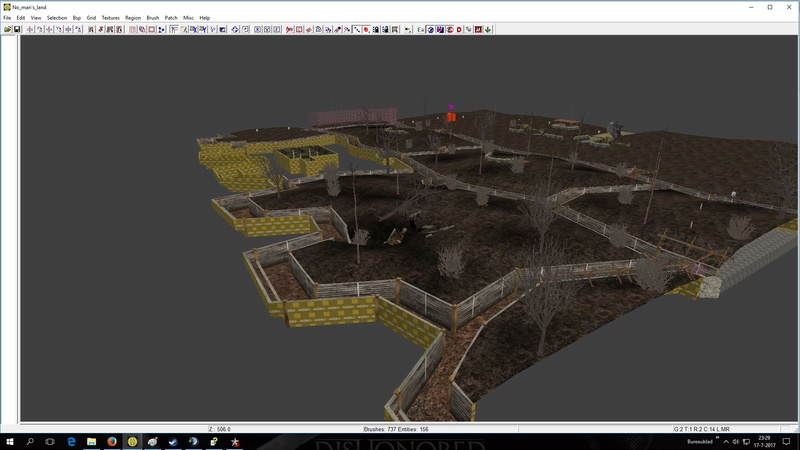Viewport: 800px width, 450px height.
Task: Click the Bureaublad desktop toolbar label
Action: click(x=699, y=442)
